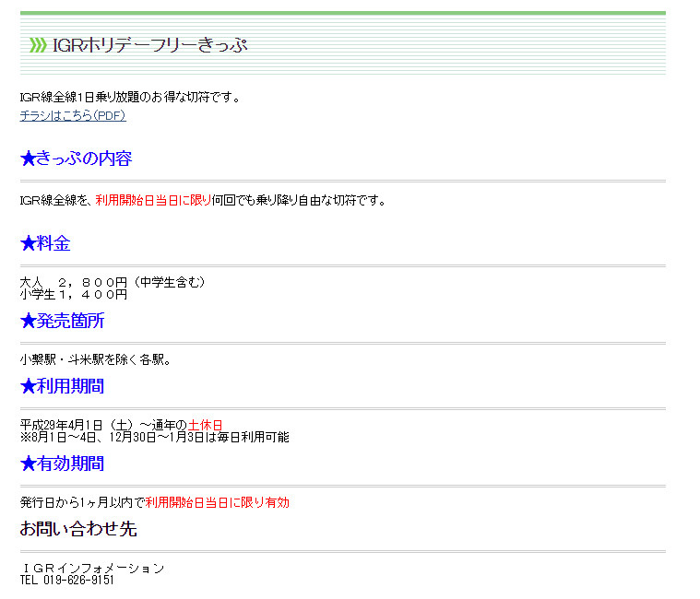Image resolution: width=700 pixels, height=599 pixels.
Task: Click the heading ★有効期間
Action: 63,464
